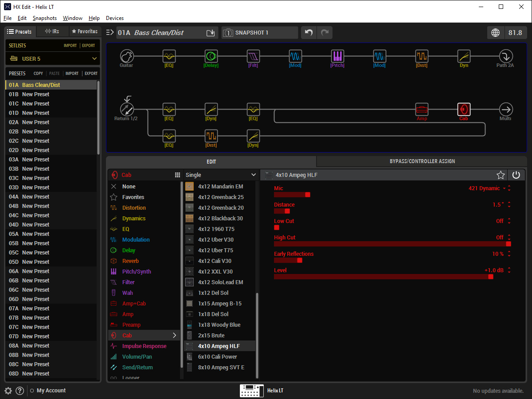This screenshot has width=532, height=399.
Task: Click the snapshot camera icon
Action: tap(228, 33)
